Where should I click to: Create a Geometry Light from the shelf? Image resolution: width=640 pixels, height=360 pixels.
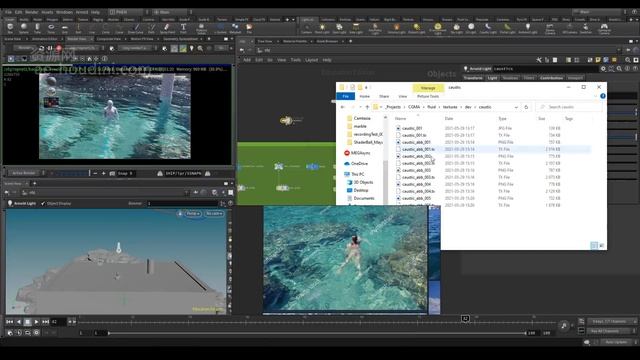click(x=375, y=29)
